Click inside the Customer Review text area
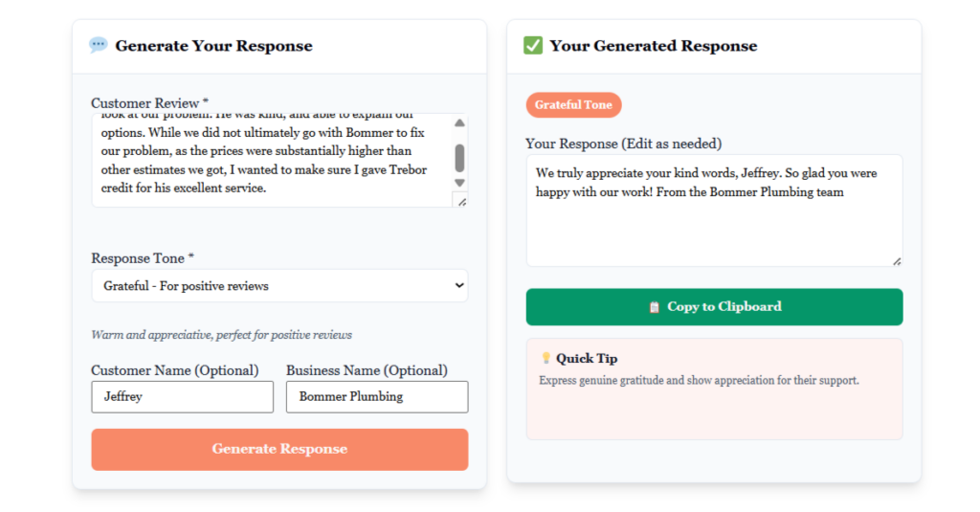This screenshot has height=512, width=980. pyautogui.click(x=268, y=160)
